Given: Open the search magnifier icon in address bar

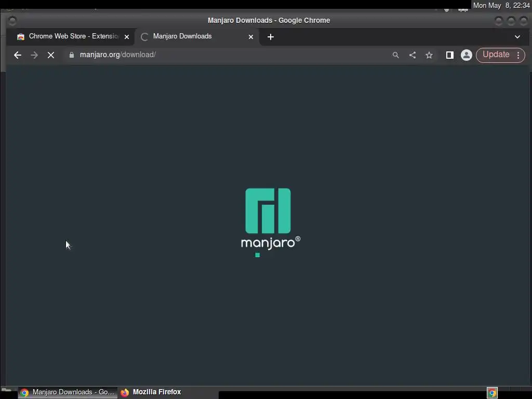Looking at the screenshot, I should point(395,55).
